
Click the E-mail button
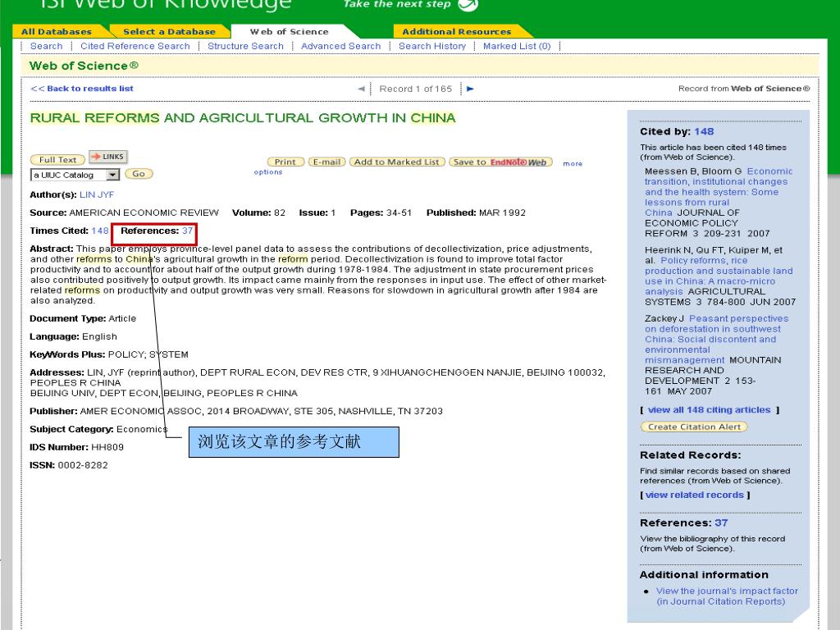click(x=326, y=162)
